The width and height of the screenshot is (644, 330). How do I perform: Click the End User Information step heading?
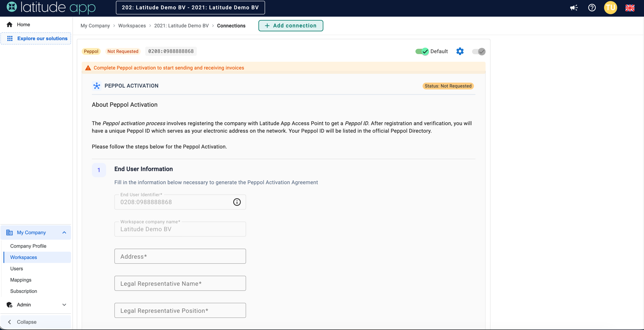tap(144, 169)
